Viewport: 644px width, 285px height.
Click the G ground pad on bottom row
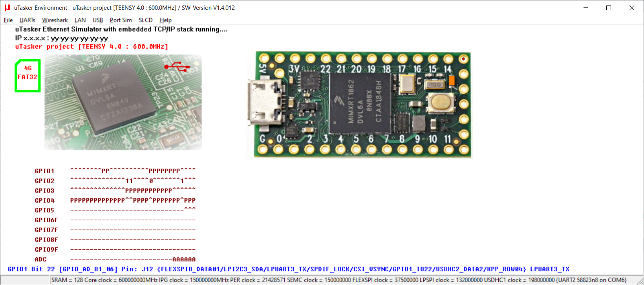[x=262, y=149]
